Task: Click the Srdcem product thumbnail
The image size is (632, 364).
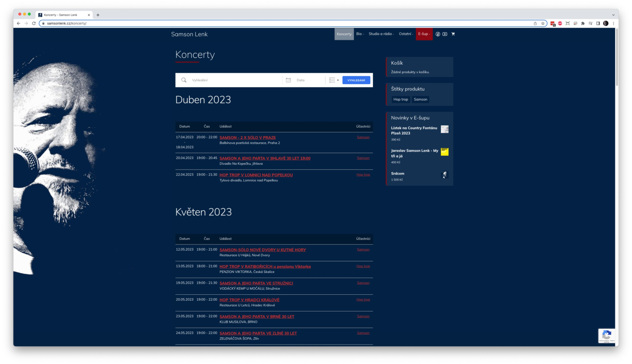Action: (x=444, y=175)
